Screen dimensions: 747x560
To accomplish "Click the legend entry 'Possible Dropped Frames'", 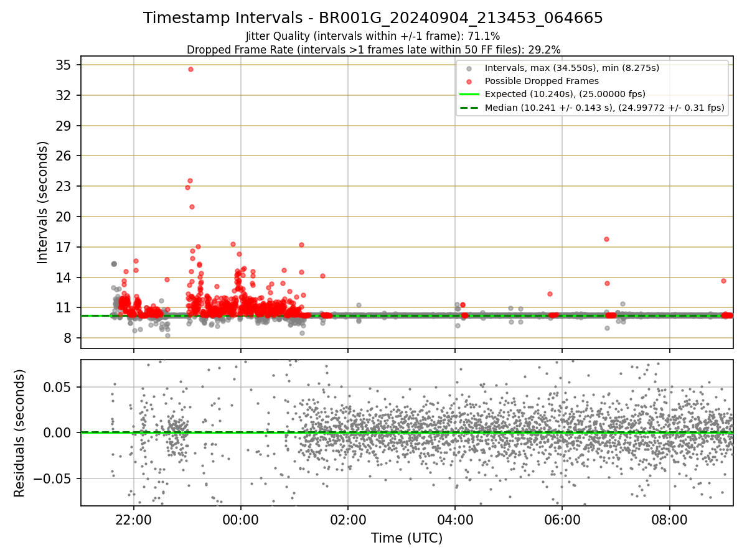I will (542, 81).
